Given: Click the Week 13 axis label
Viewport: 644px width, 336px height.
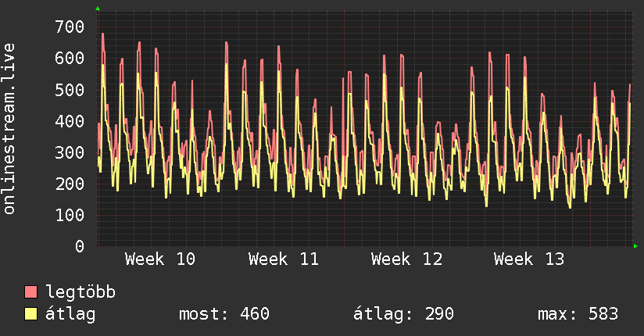Looking at the screenshot, I should pos(529,259).
